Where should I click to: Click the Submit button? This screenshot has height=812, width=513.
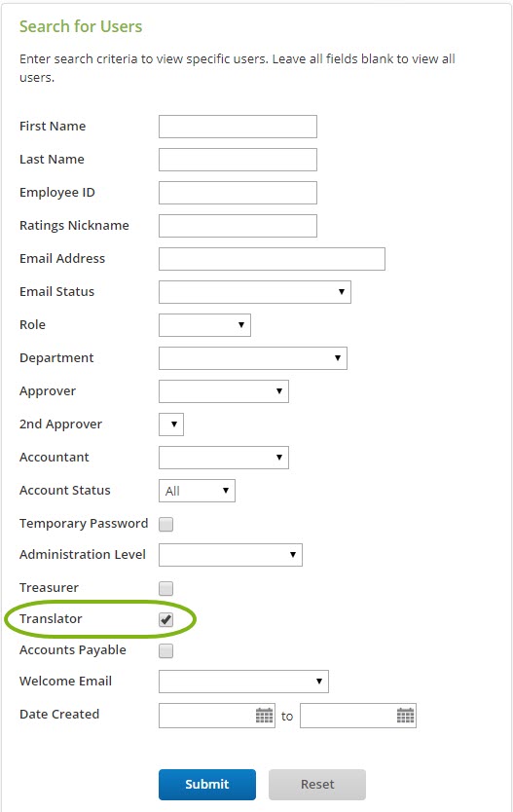pyautogui.click(x=207, y=785)
